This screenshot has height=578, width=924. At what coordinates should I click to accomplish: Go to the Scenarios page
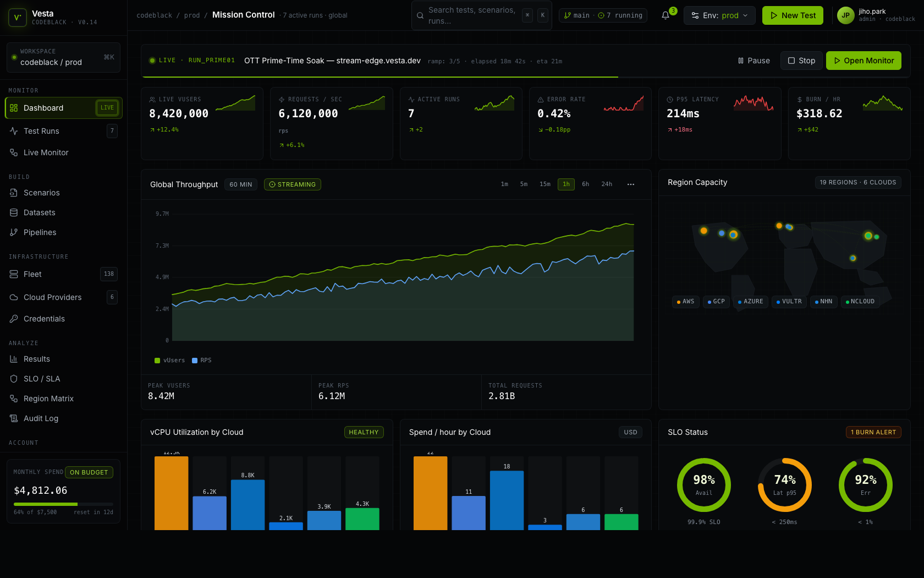41,193
